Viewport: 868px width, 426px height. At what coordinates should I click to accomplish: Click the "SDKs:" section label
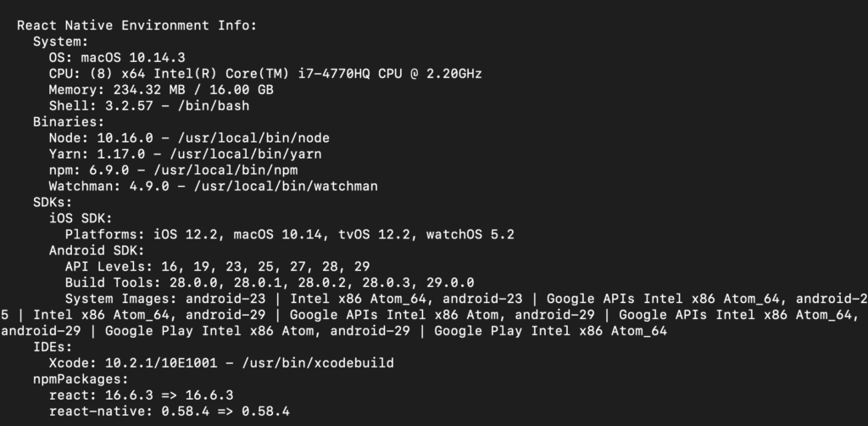(x=53, y=202)
